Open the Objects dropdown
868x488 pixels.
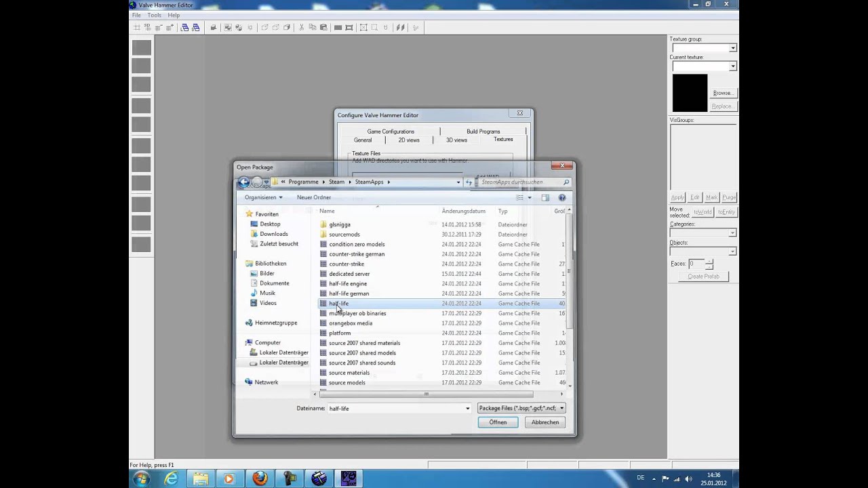[x=732, y=251]
